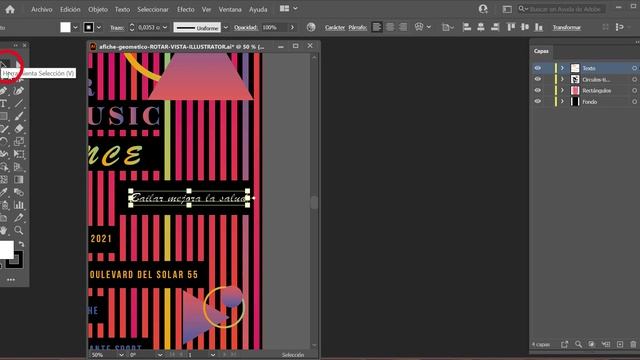Click vertical align top icon
The height and width of the screenshot is (360, 640).
(511, 27)
